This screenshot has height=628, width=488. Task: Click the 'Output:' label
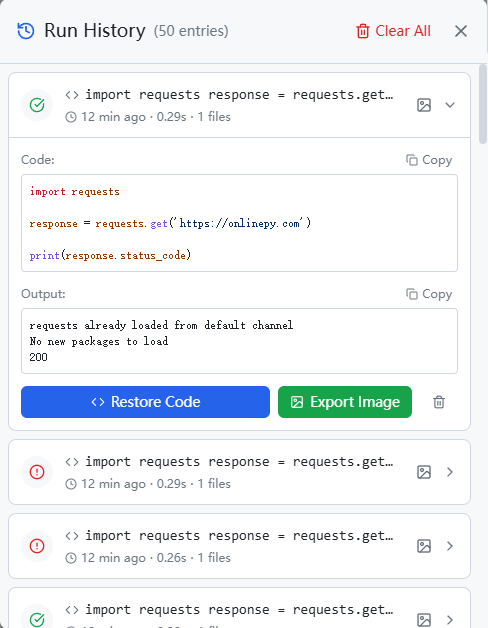point(43,294)
